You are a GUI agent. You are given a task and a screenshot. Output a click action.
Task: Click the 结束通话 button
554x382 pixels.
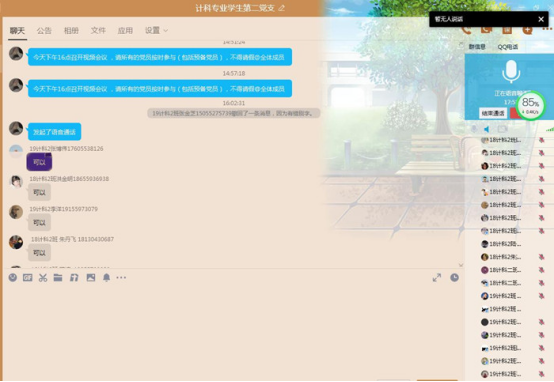click(x=493, y=113)
